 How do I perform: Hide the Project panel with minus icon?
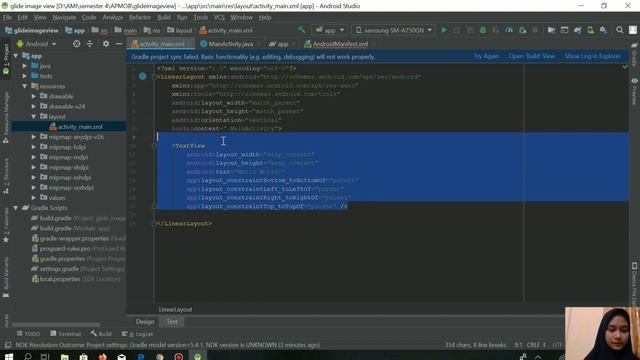(119, 44)
